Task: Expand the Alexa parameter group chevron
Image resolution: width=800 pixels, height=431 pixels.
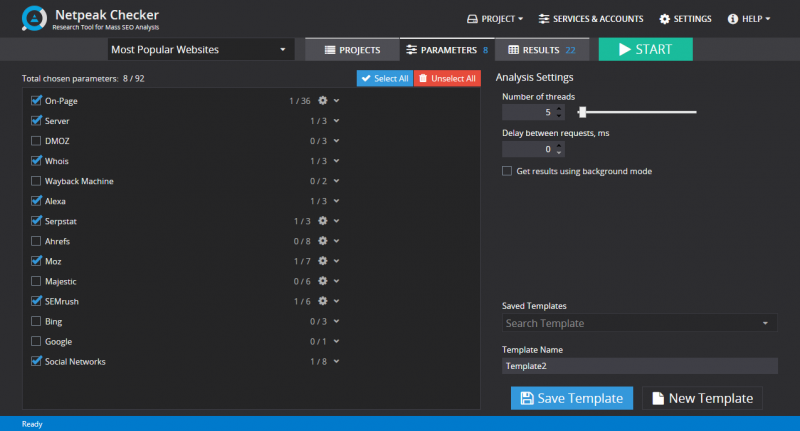Action: [x=337, y=201]
